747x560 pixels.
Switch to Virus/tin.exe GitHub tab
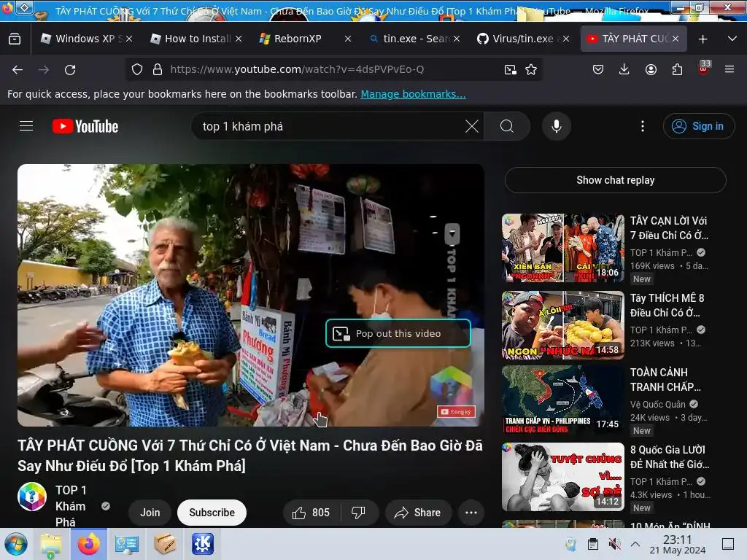tap(522, 39)
